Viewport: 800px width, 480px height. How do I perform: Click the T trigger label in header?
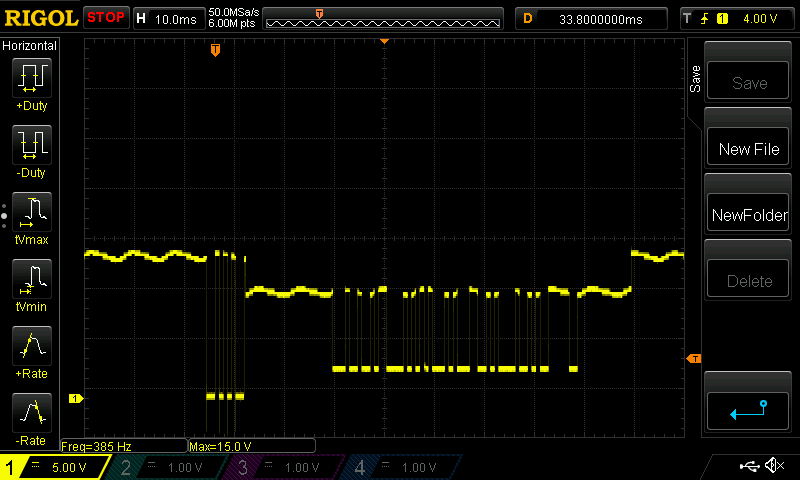pos(687,19)
